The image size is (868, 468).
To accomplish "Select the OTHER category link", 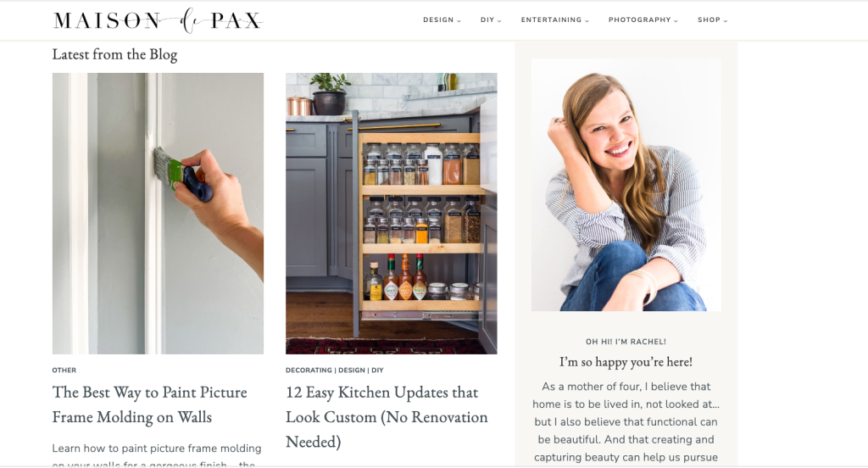I will (x=64, y=370).
